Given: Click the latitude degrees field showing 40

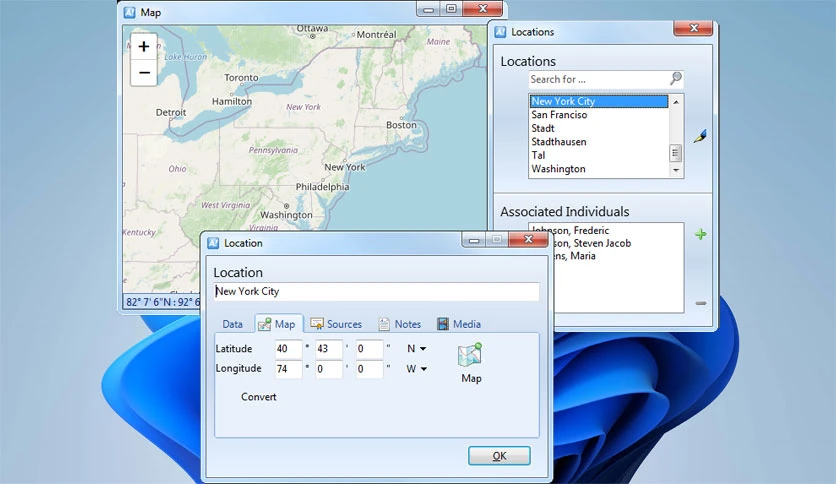Looking at the screenshot, I should (x=288, y=349).
